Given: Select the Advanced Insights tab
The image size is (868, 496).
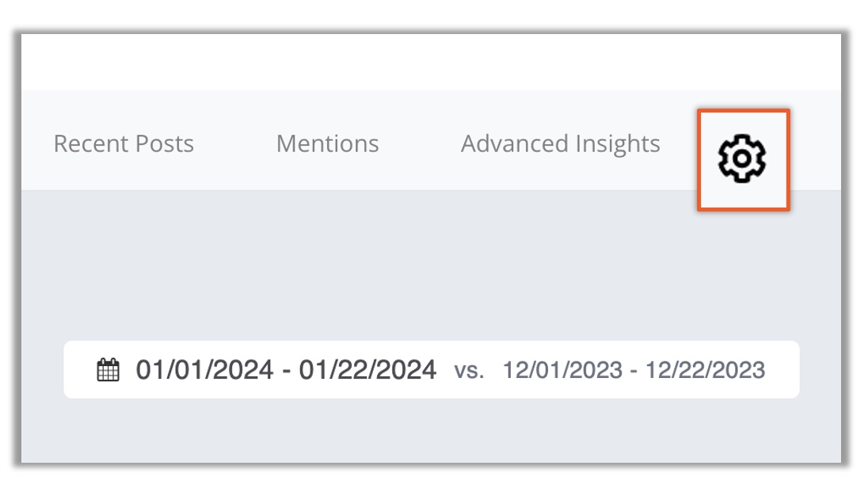Looking at the screenshot, I should (560, 144).
